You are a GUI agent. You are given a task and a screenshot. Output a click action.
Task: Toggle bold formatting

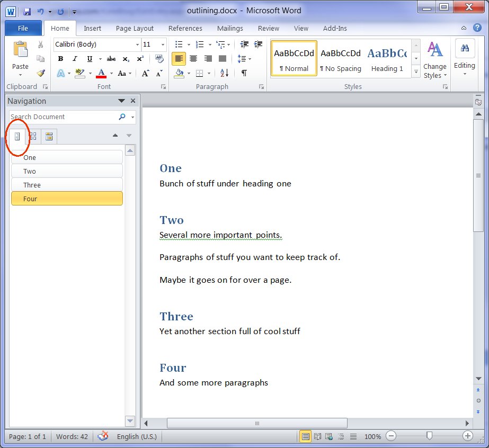coord(60,59)
